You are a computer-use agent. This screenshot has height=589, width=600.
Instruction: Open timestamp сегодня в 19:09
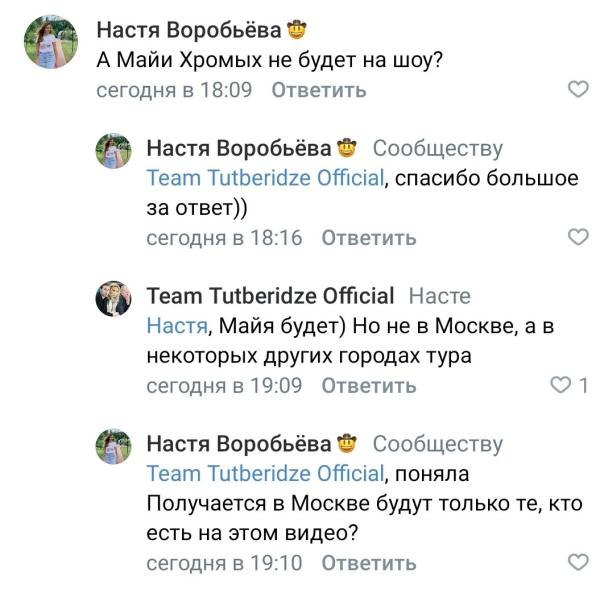coord(226,385)
